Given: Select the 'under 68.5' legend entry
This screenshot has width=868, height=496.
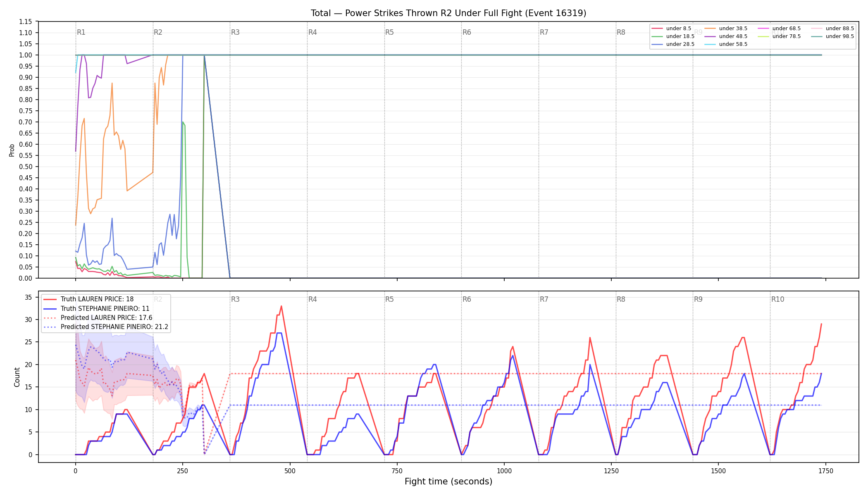Looking at the screenshot, I should [779, 29].
